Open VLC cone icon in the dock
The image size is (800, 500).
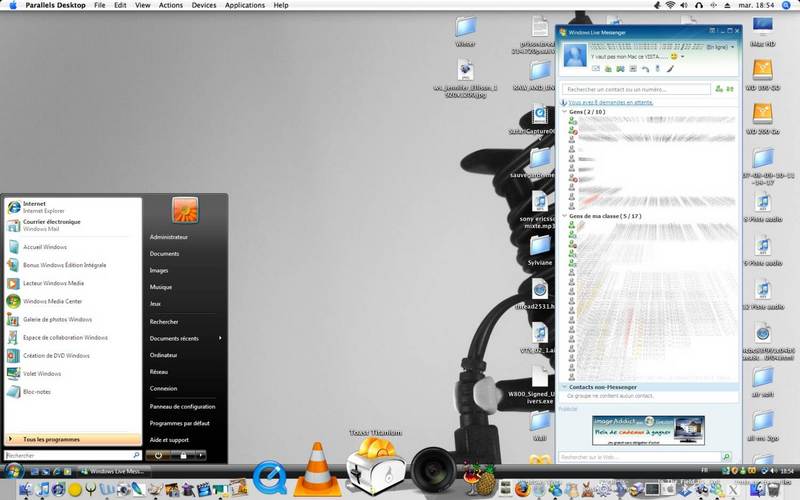(x=319, y=464)
